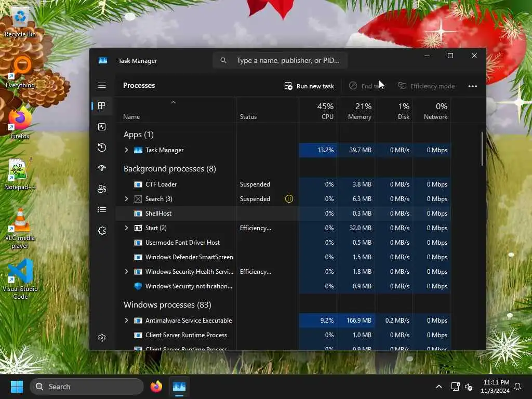The image size is (532, 399).
Task: Select the VLC media player desktop shortcut
Action: click(20, 229)
